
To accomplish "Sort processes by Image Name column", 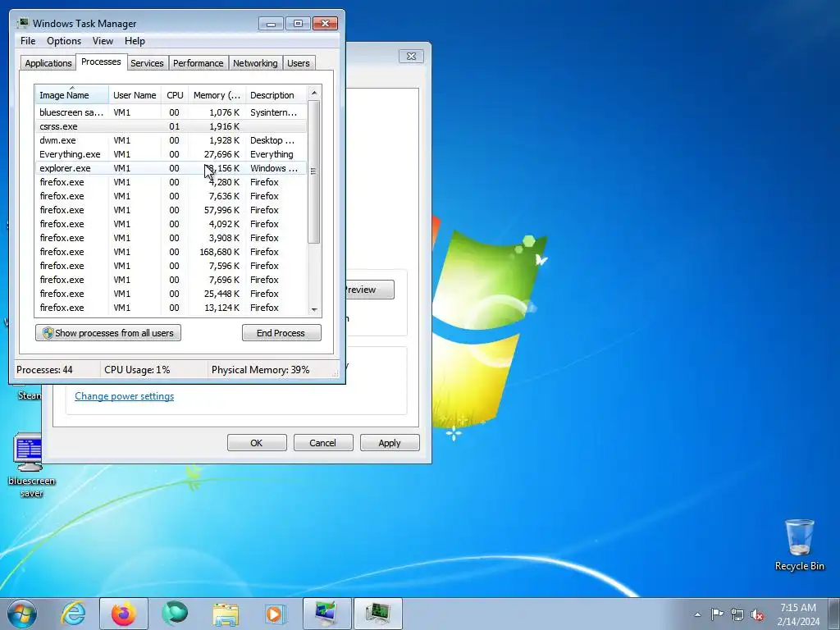I will (x=72, y=95).
